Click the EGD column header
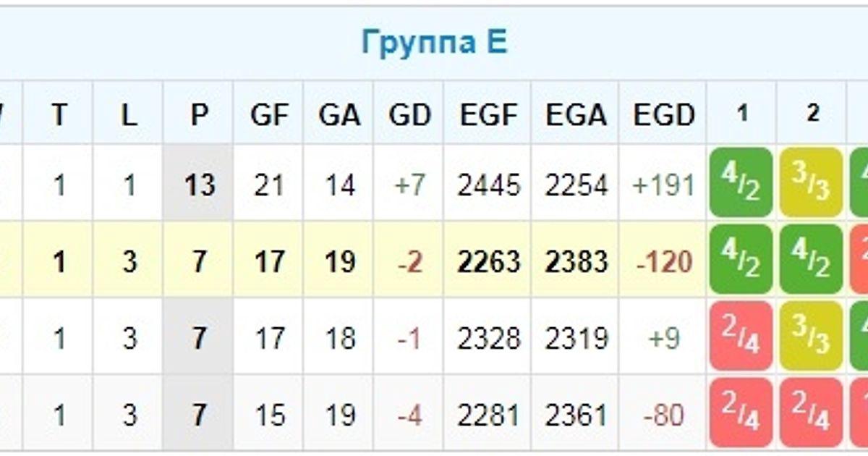 tap(663, 114)
